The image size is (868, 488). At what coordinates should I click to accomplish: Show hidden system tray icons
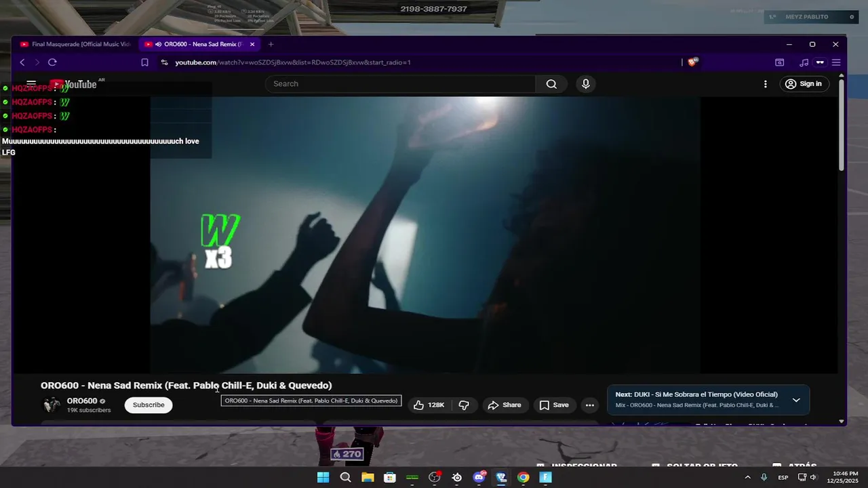tap(748, 477)
